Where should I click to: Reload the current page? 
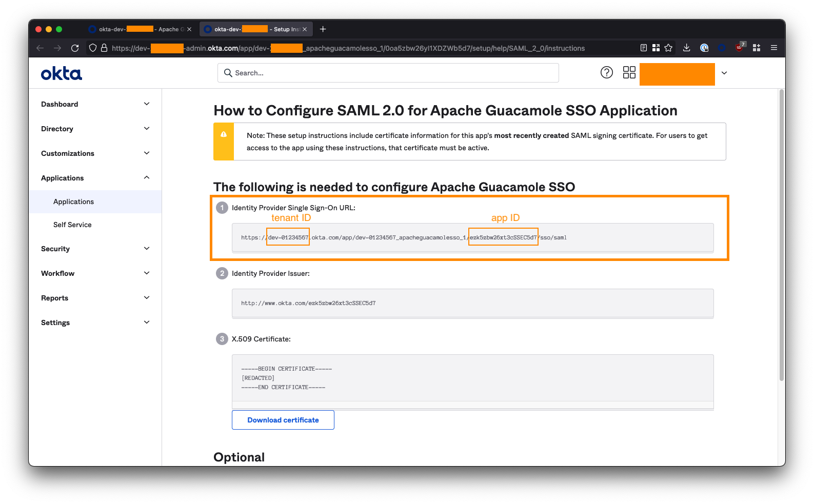[75, 48]
